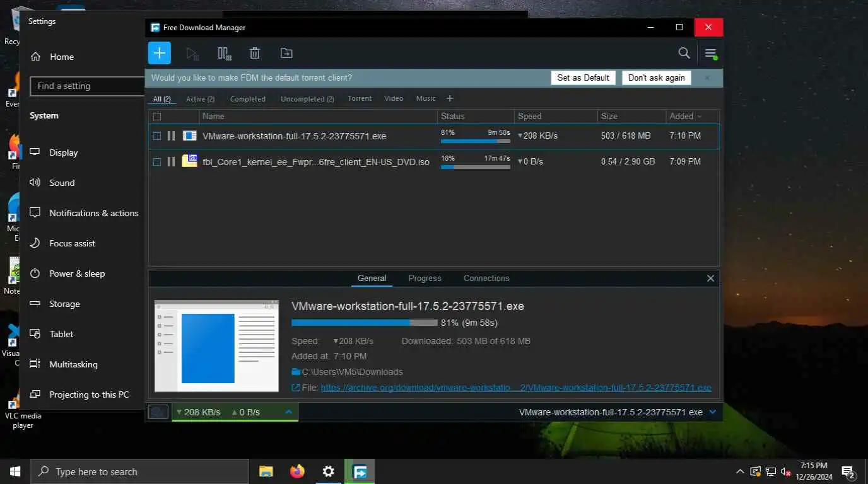The height and width of the screenshot is (484, 868).
Task: Click the external link icon beside File
Action: coord(296,388)
